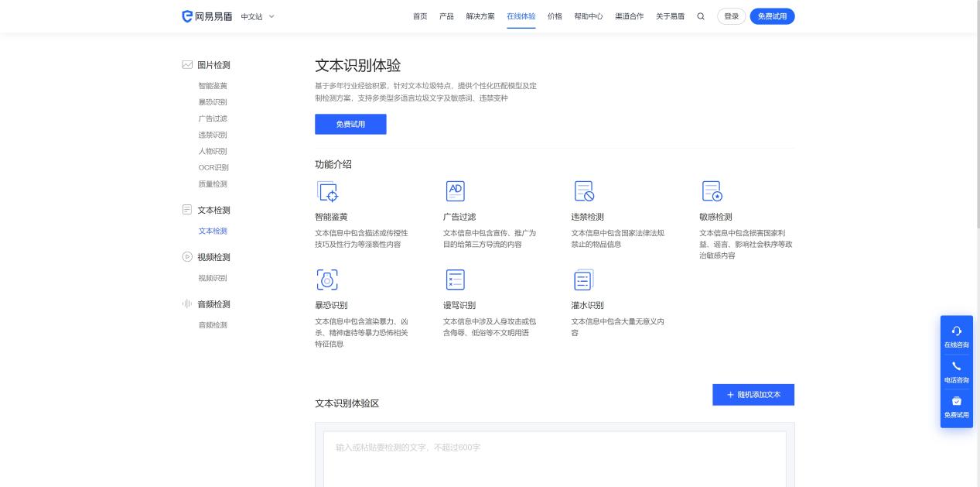Image resolution: width=980 pixels, height=487 pixels.
Task: Open 关于易盾 in navigation
Action: click(x=670, y=16)
